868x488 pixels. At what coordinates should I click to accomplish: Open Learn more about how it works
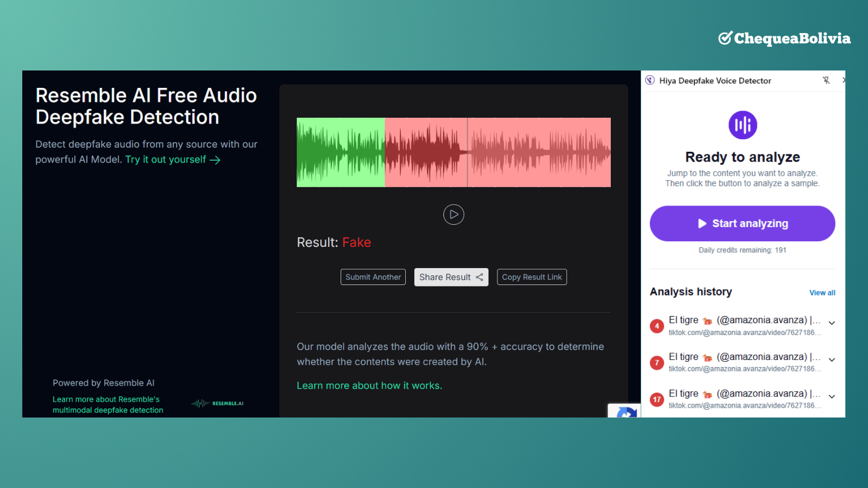coord(369,386)
